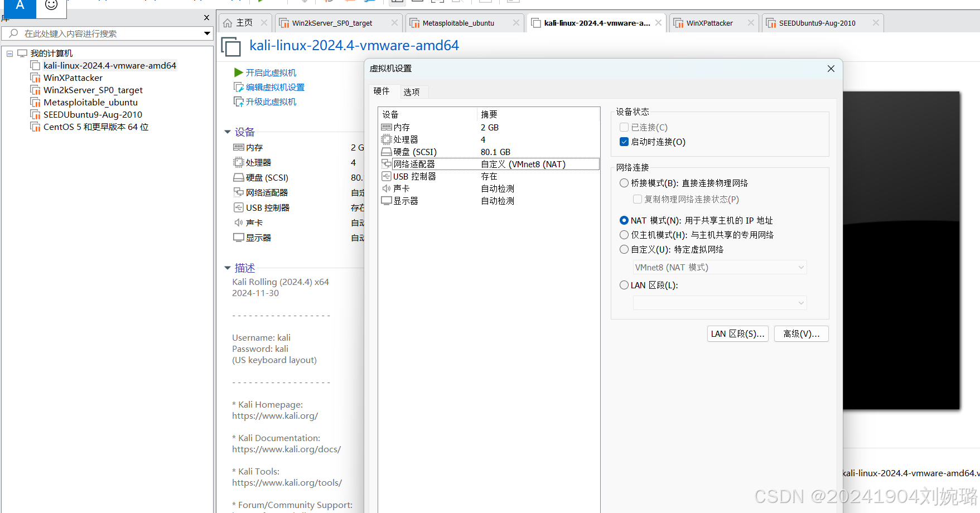Select kali-linux-2024.4-vmware-amd64 in library tree
Viewport: 980px width, 513px height.
point(110,66)
